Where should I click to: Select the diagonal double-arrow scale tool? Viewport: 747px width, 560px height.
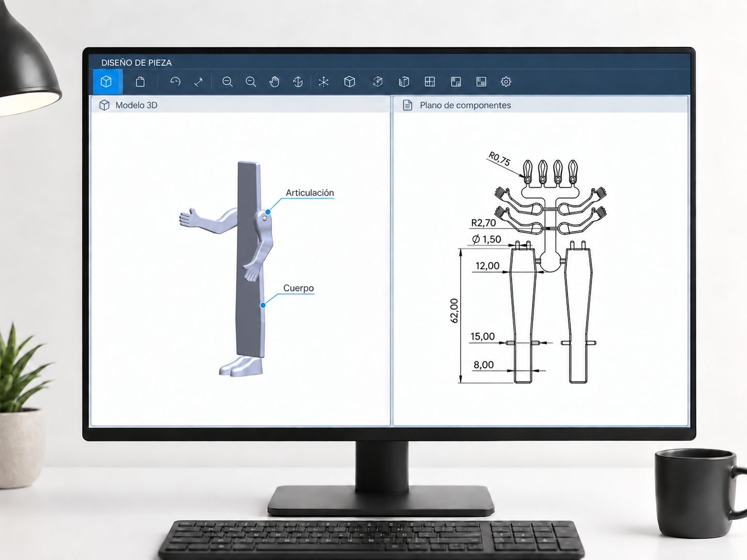coord(199,81)
